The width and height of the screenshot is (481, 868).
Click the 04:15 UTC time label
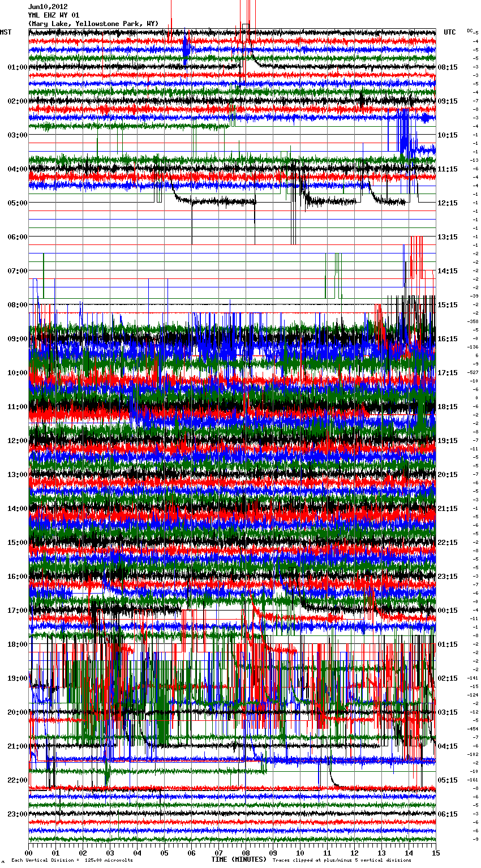(x=448, y=746)
